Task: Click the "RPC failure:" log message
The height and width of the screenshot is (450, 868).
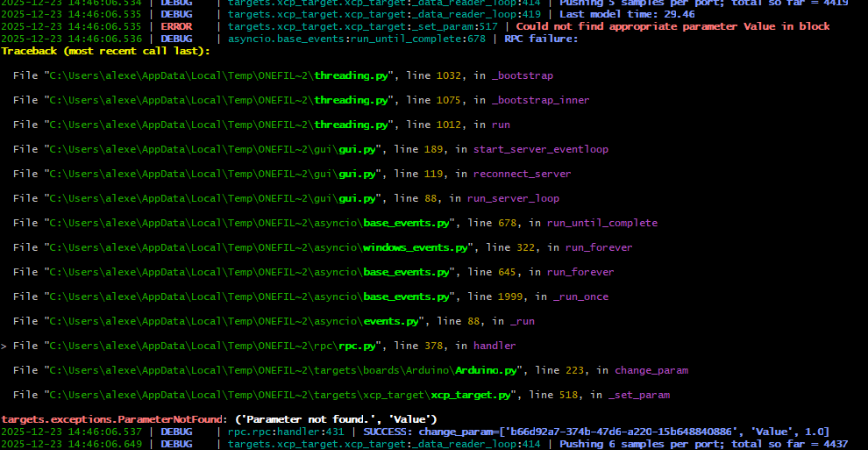Action: point(541,39)
